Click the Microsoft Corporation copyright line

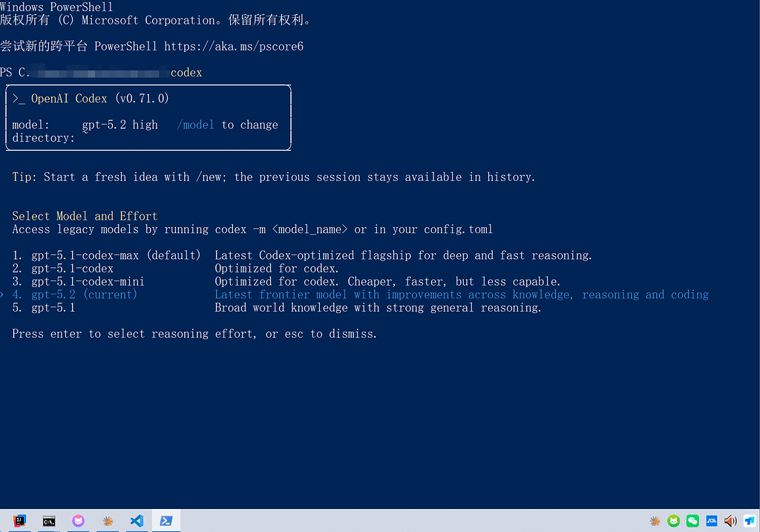tap(156, 20)
